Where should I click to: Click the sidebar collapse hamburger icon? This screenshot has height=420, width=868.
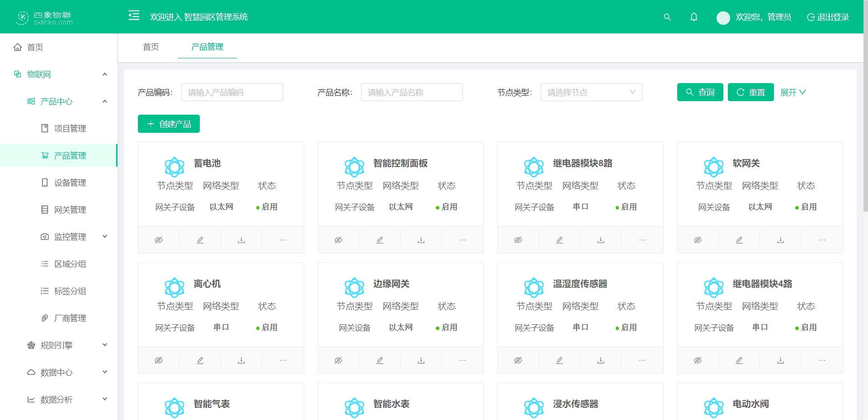pyautogui.click(x=134, y=15)
